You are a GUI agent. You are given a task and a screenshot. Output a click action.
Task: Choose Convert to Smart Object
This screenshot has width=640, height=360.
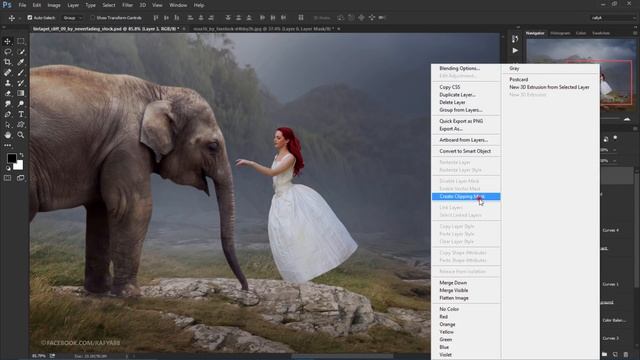466,151
